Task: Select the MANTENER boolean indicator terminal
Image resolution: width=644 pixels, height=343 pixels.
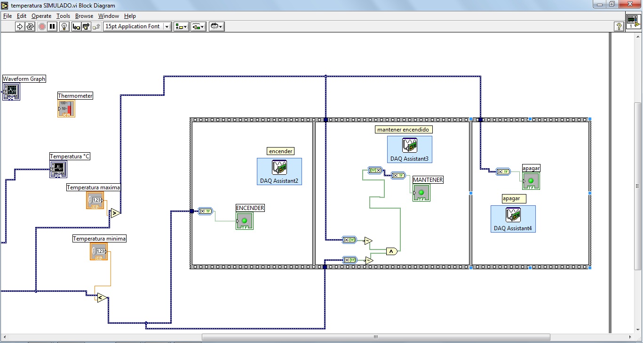Action: point(421,193)
